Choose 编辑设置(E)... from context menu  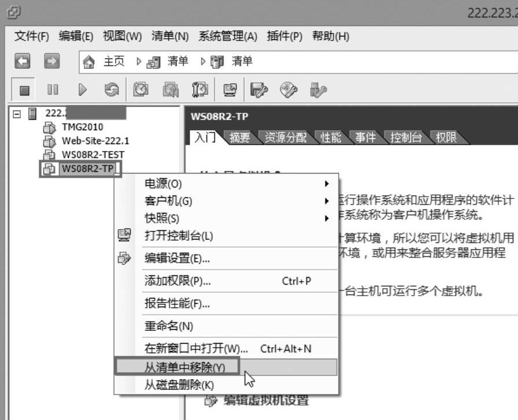point(226,258)
